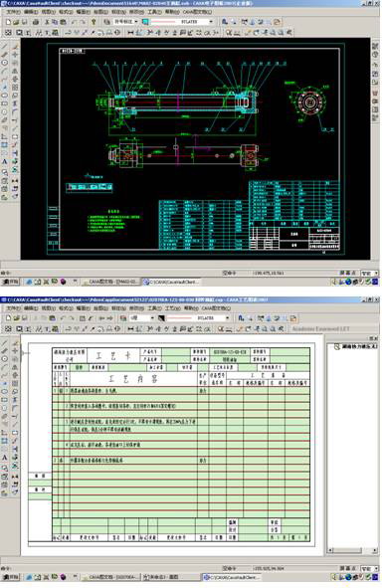Click the Windows Start button on the bottom taskbar

click(11, 577)
